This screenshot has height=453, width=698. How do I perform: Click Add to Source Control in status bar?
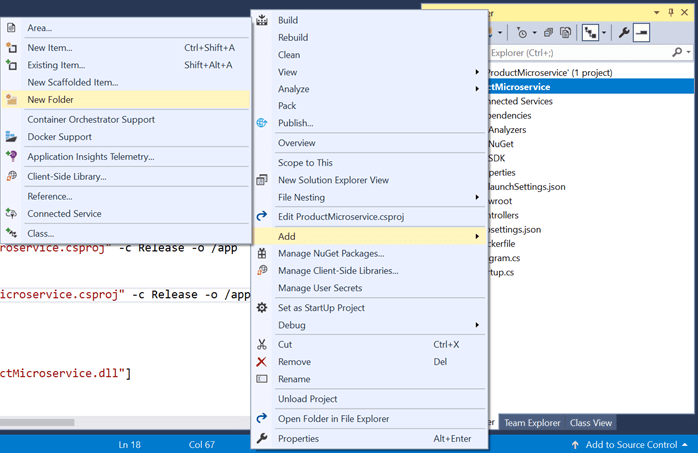[x=630, y=445]
